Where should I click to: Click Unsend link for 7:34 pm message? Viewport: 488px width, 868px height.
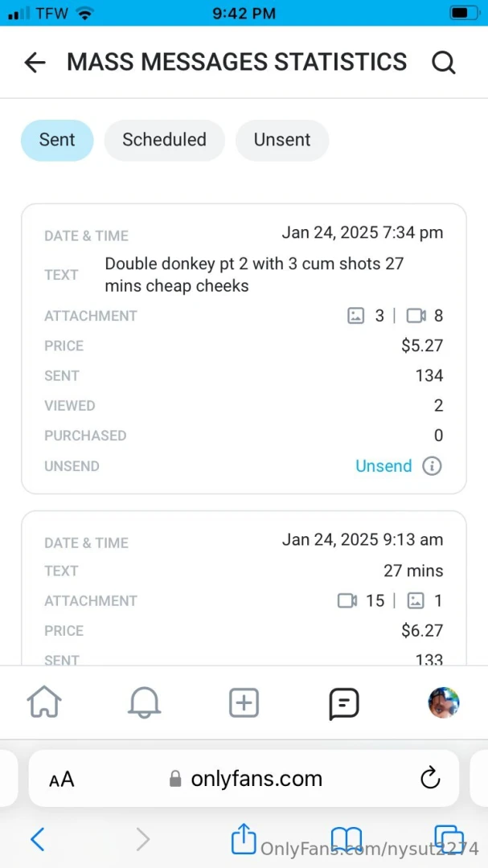tap(383, 466)
